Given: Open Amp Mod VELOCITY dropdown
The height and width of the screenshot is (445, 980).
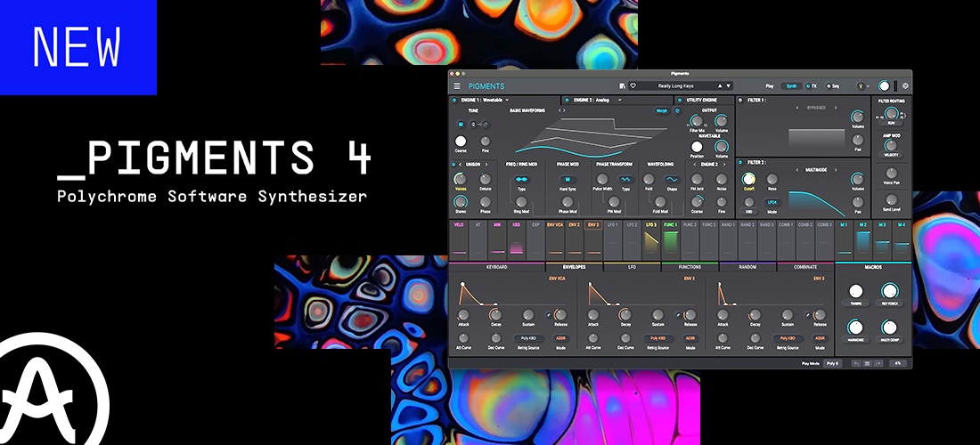Looking at the screenshot, I should (x=891, y=156).
